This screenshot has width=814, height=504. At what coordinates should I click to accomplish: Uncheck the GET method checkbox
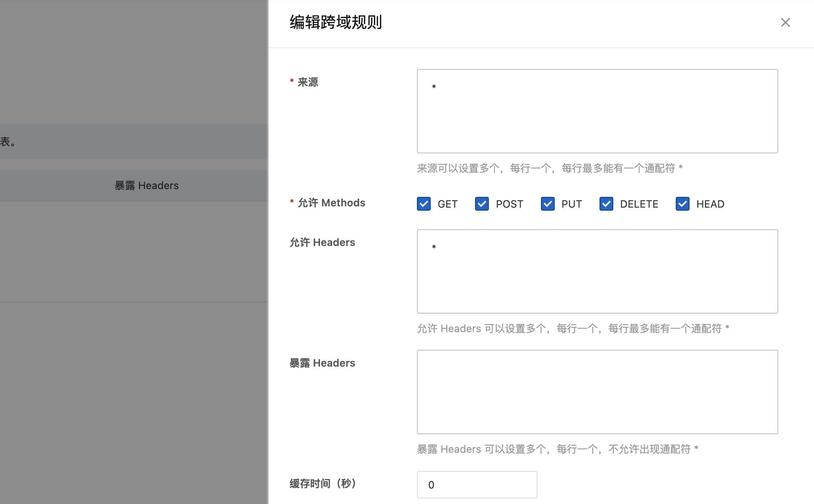(424, 204)
